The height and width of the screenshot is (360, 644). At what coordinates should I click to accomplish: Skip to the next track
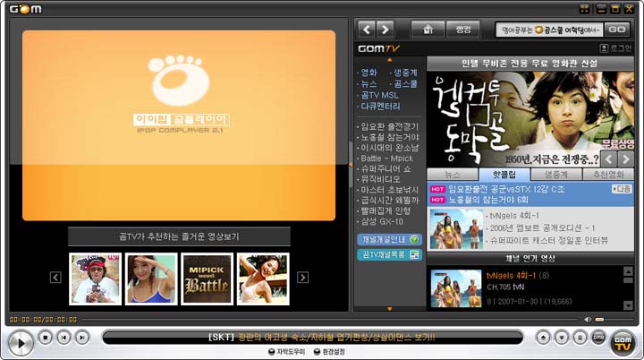pyautogui.click(x=82, y=338)
